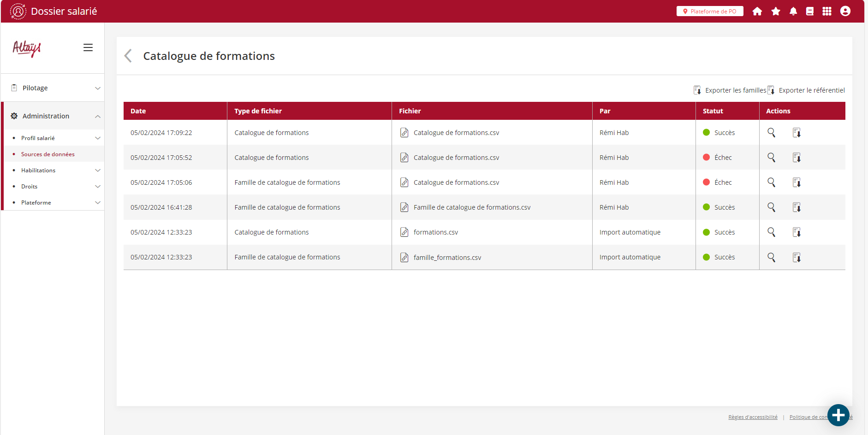
Task: Open the user account profile icon
Action: [x=845, y=12]
